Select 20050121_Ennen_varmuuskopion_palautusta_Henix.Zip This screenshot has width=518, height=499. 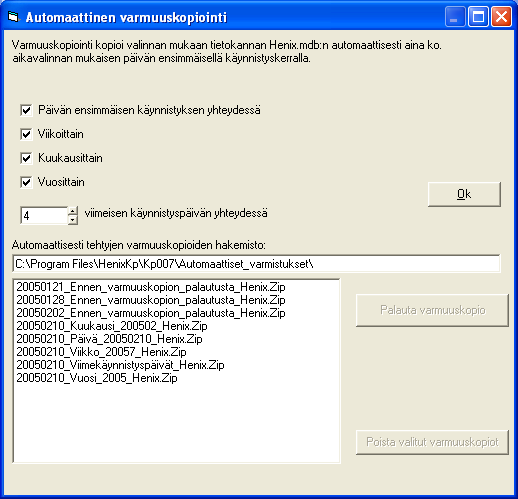[x=151, y=287]
